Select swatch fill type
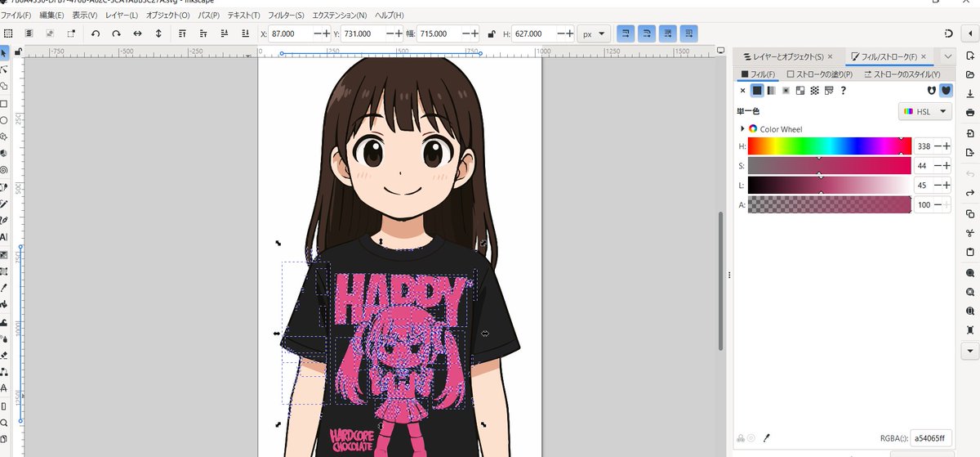 [828, 91]
